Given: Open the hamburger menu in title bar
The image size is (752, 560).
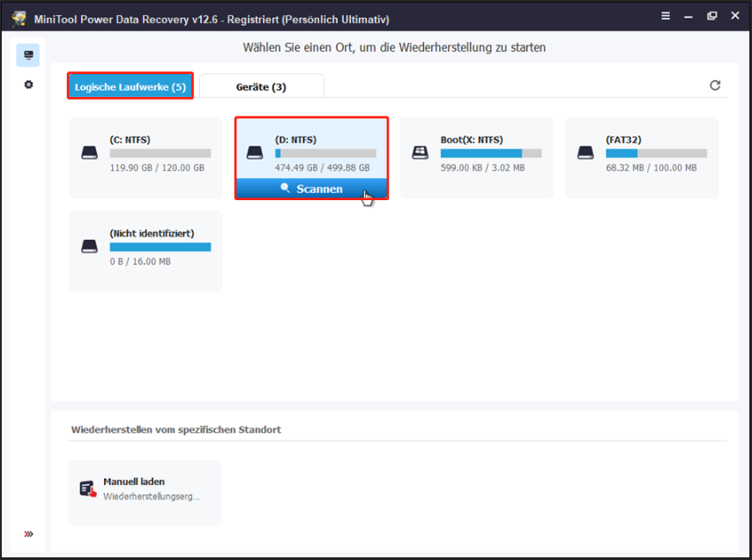Looking at the screenshot, I should pyautogui.click(x=666, y=17).
